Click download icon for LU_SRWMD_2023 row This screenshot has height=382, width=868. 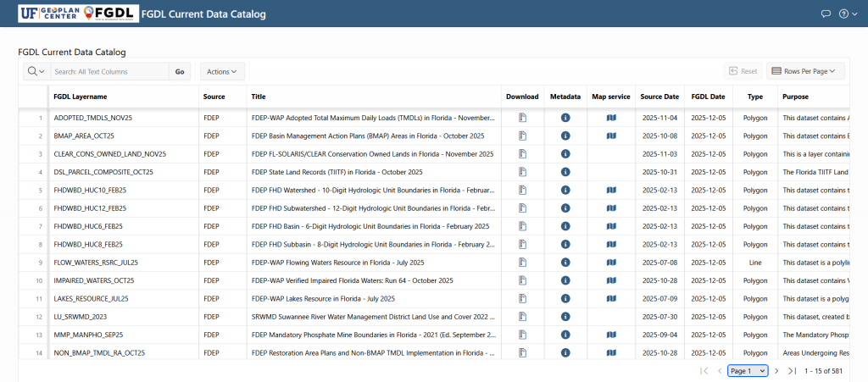[522, 317]
